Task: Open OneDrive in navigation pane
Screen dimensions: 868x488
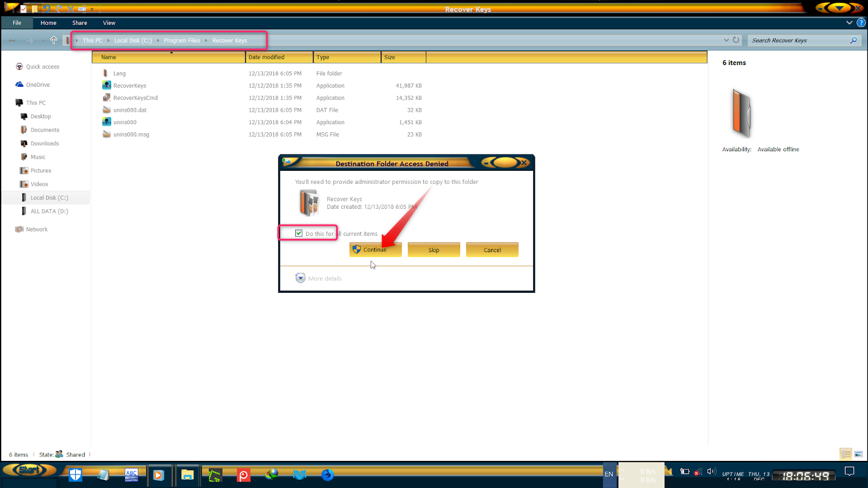Action: 37,85
